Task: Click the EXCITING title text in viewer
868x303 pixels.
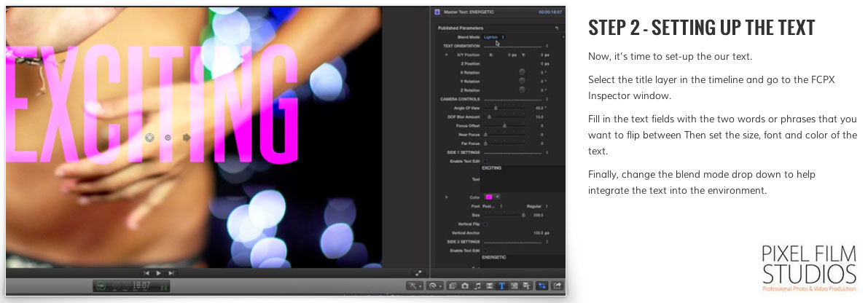Action: click(x=152, y=104)
